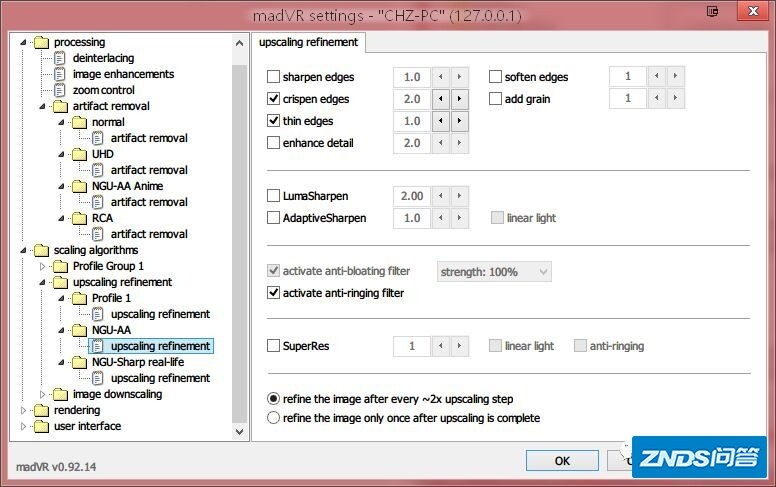Decrease add grain value with left arrow
Screen dimensions: 776x487
click(x=657, y=98)
